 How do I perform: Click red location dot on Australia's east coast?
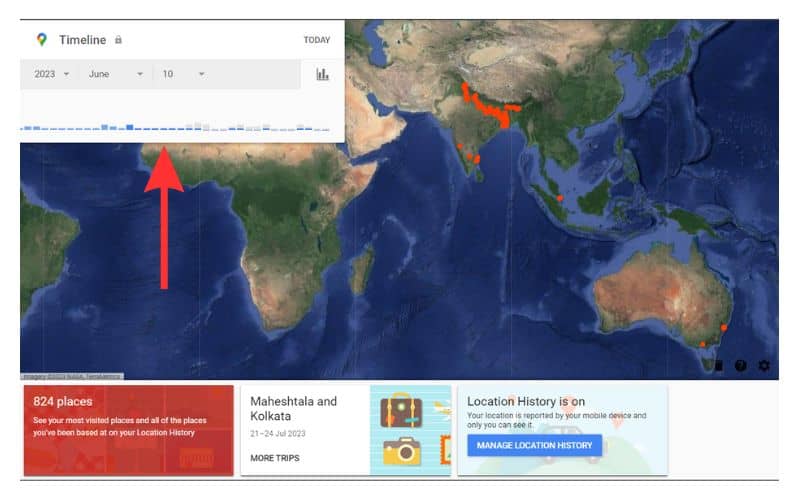[x=724, y=327]
